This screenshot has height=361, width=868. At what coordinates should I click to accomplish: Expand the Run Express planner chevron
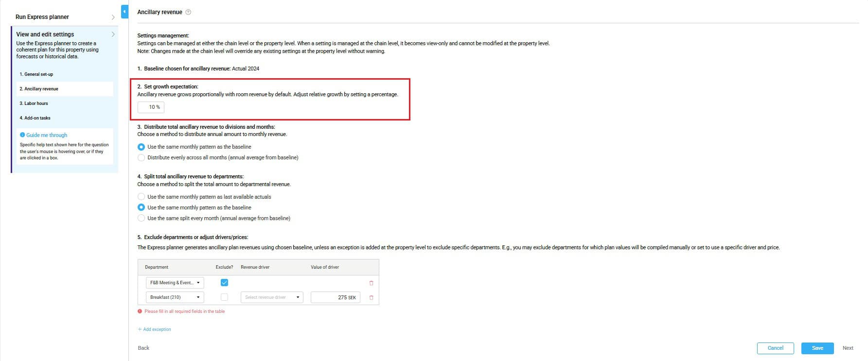(x=113, y=17)
